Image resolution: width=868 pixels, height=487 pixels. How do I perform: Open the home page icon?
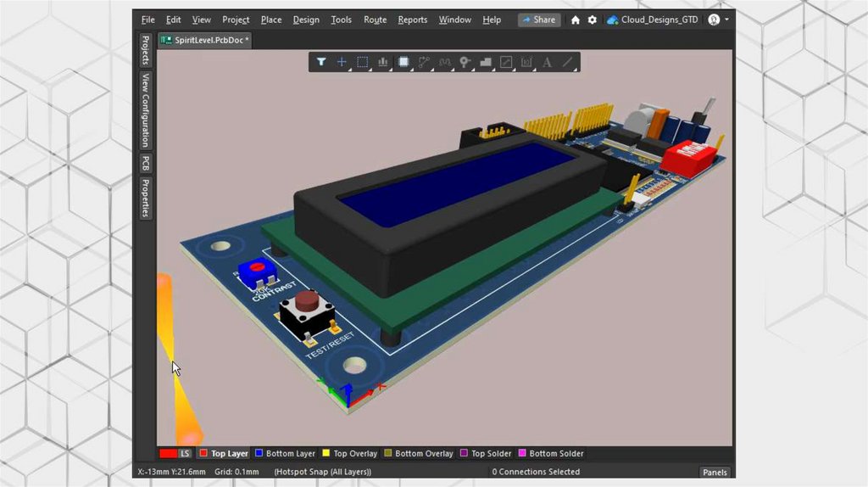pos(576,20)
